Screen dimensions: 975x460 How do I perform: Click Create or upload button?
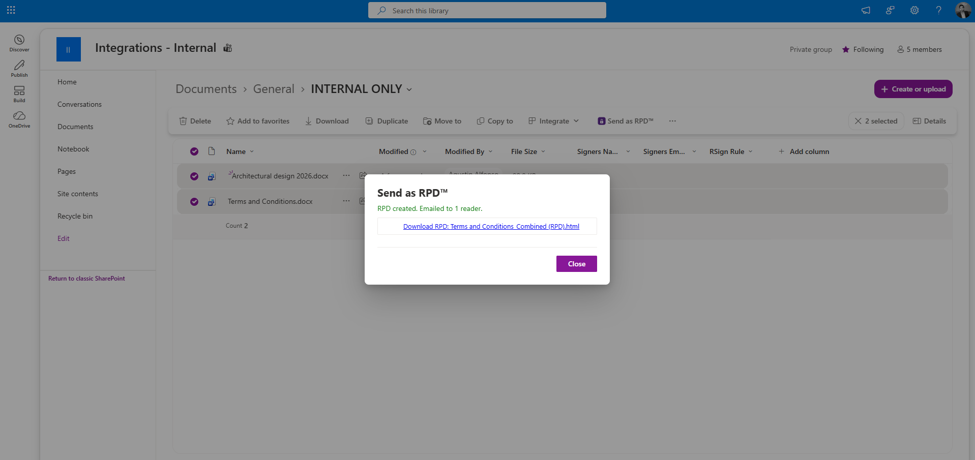[x=913, y=89]
